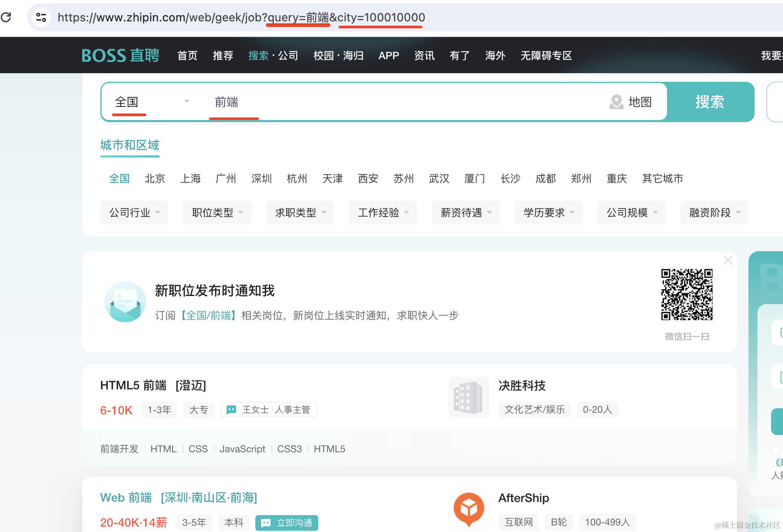The height and width of the screenshot is (532, 783).
Task: Open the 公司行业 filter dropdown
Action: click(x=134, y=213)
